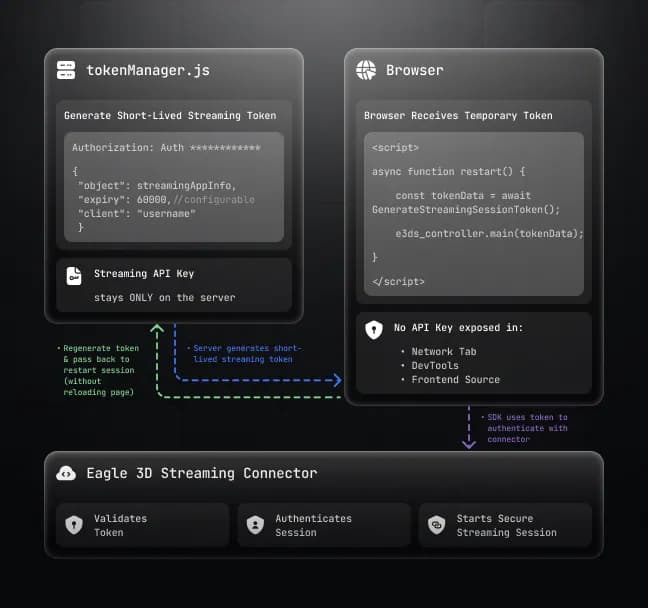Viewport: 648px width, 608px height.
Task: Click the Streaming API Key label
Action: pos(144,274)
